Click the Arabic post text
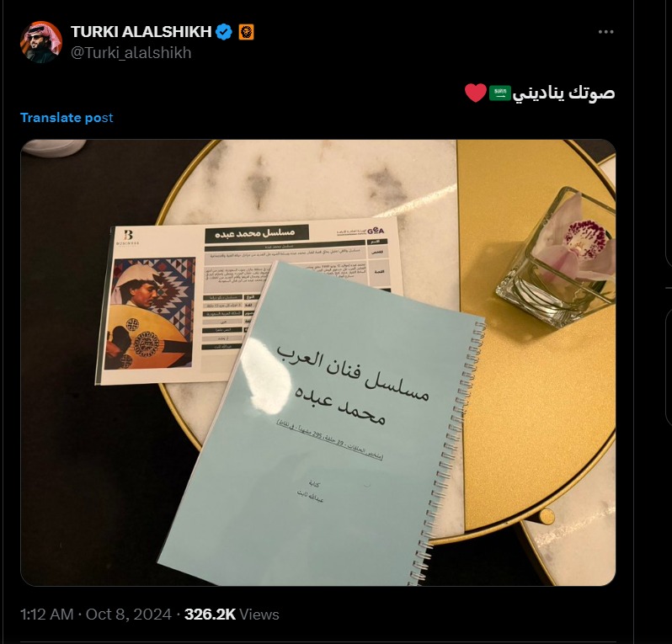Screen dimensions: 672x644 (x=564, y=93)
